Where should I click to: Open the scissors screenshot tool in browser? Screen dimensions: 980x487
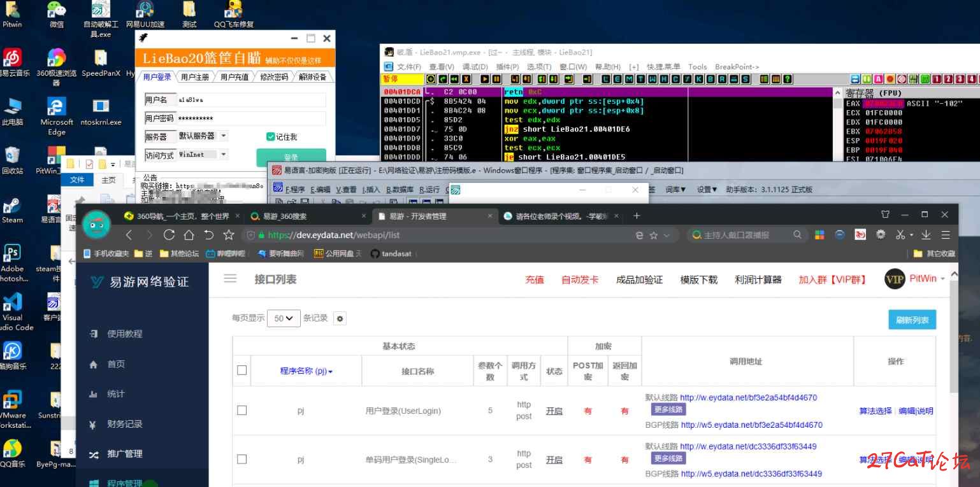(900, 235)
